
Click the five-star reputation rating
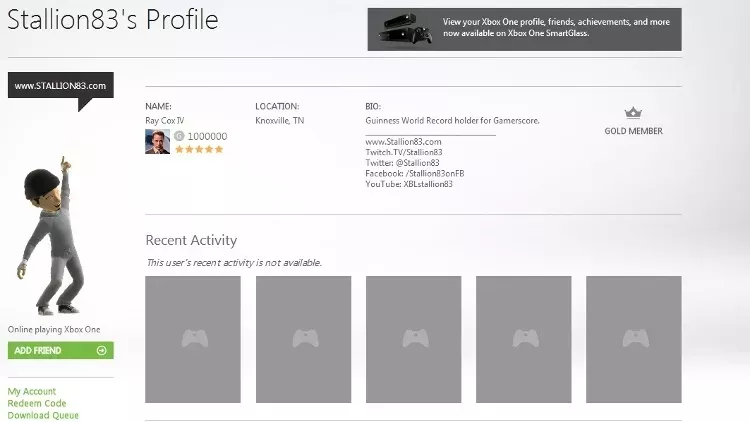(199, 149)
